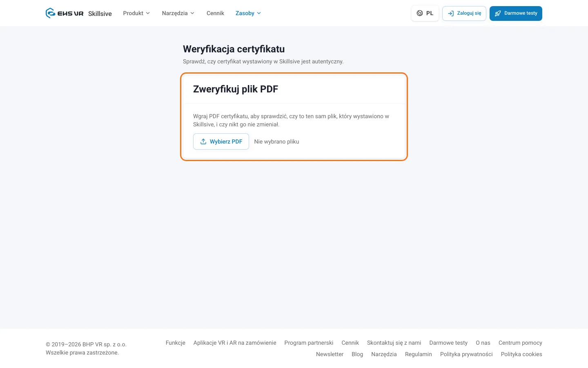Open Polityka cookies footer link
588x368 pixels.
[521, 354]
